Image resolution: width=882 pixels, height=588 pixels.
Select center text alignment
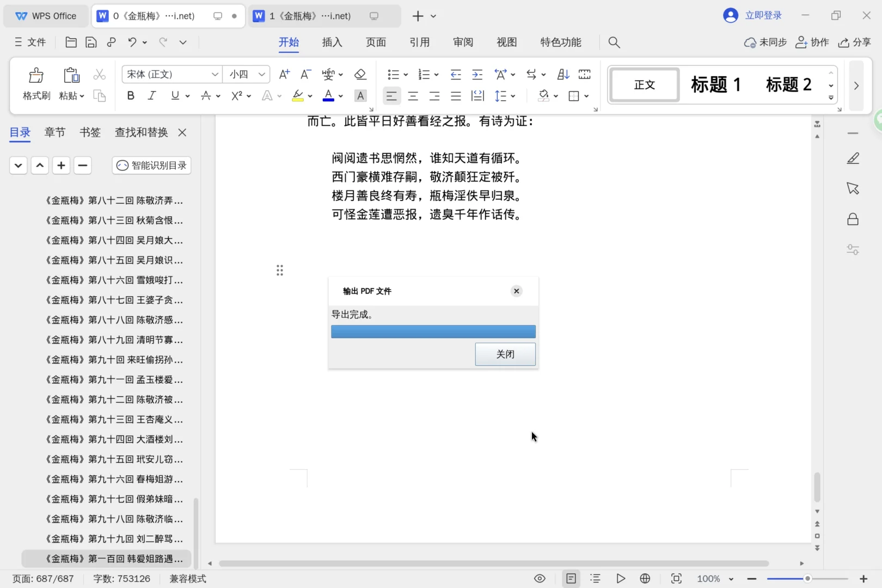tap(413, 96)
